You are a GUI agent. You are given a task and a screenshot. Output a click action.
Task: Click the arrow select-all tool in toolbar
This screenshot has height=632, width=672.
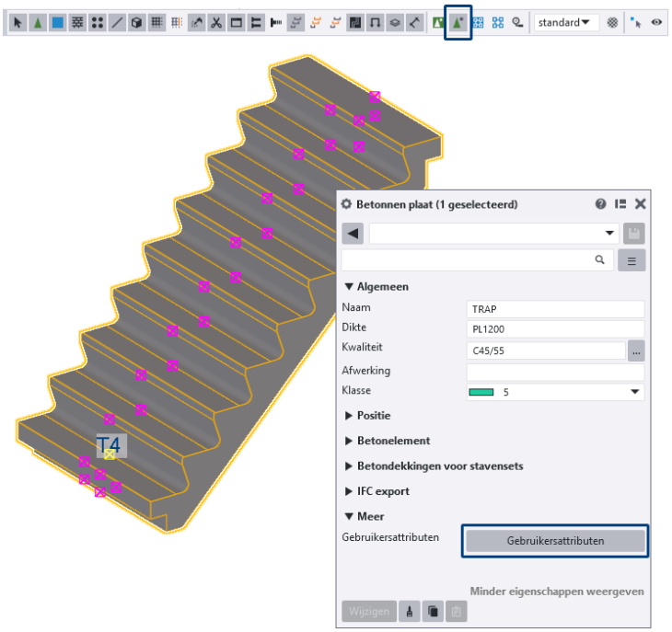coord(17,22)
